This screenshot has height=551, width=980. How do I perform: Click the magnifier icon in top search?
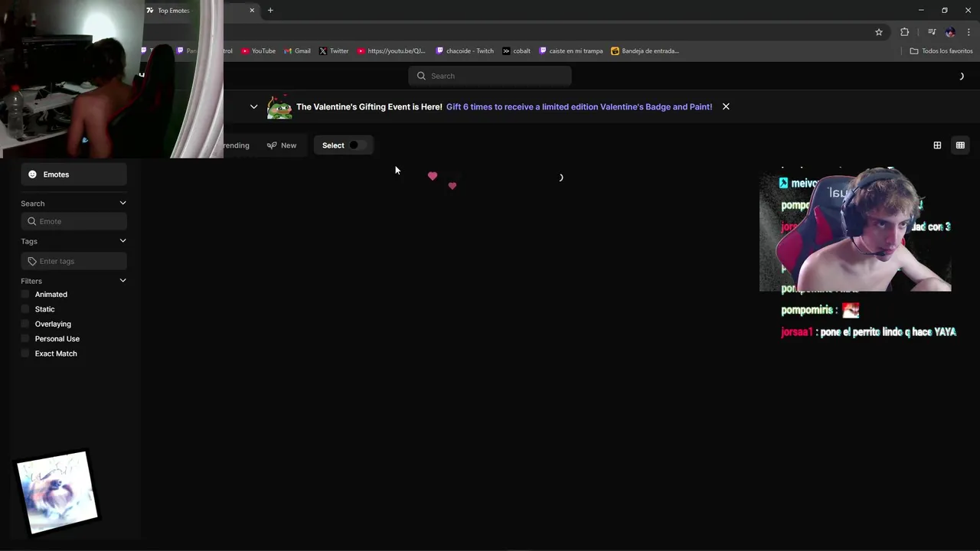[x=421, y=76]
